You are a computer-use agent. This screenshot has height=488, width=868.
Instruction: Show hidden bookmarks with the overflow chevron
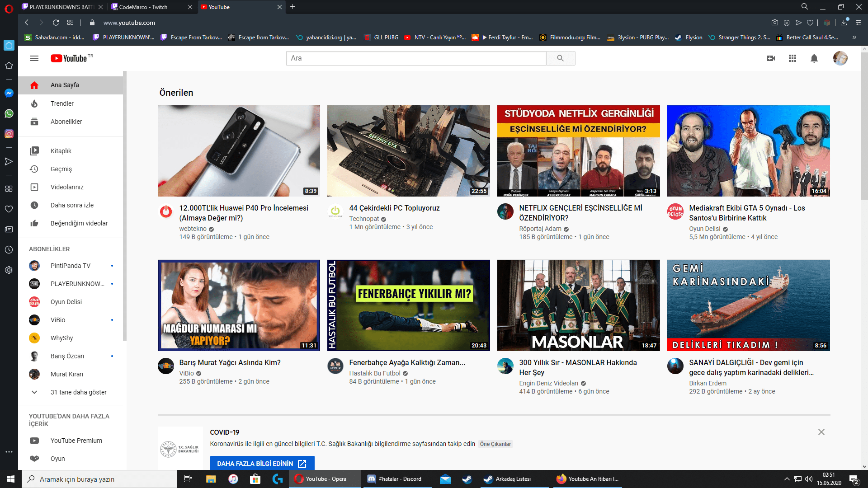coord(854,38)
